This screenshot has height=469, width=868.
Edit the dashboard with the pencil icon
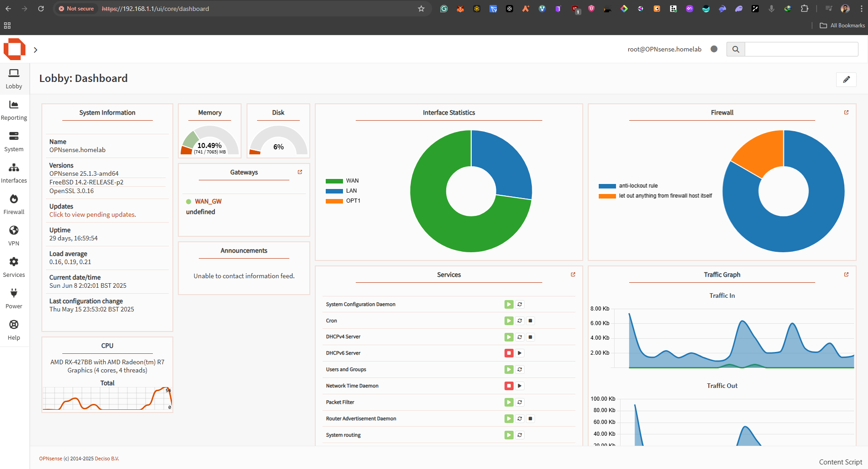pyautogui.click(x=846, y=79)
